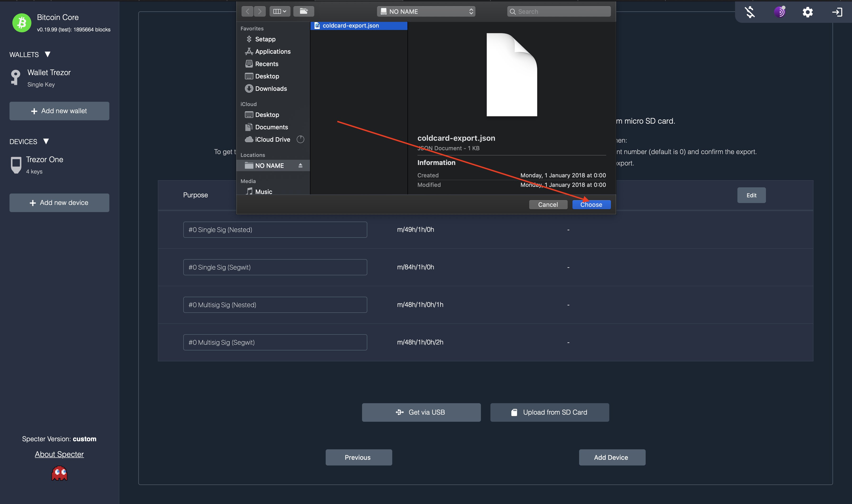Viewport: 852px width, 504px height.
Task: Click the m/84h/1h/0h derivation path
Action: pyautogui.click(x=415, y=267)
